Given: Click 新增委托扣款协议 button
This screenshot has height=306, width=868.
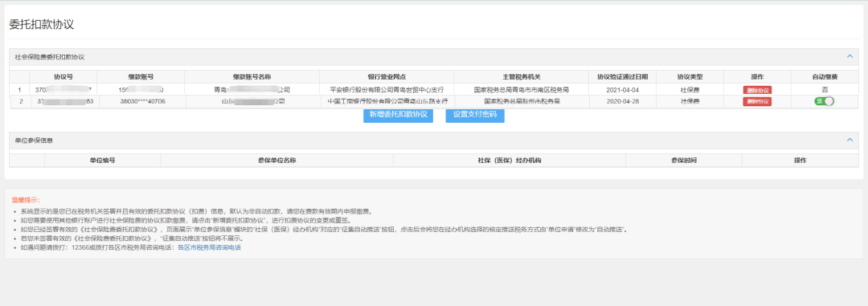Looking at the screenshot, I should [x=398, y=116].
